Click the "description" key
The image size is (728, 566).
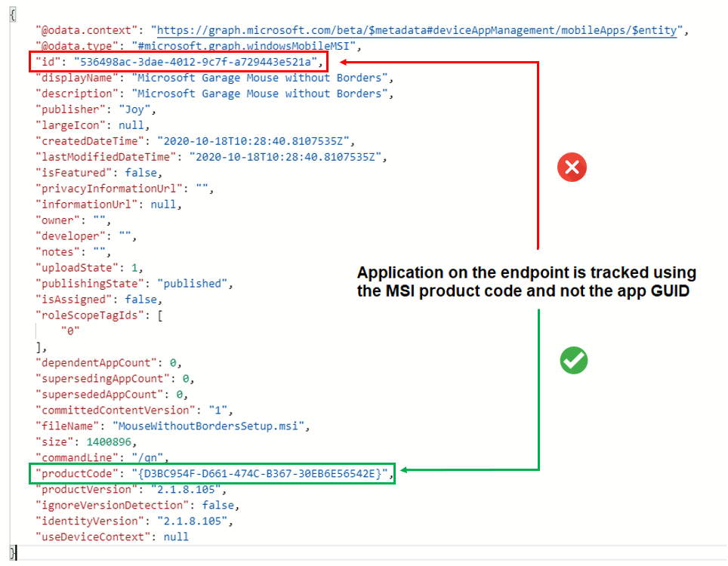[x=76, y=94]
